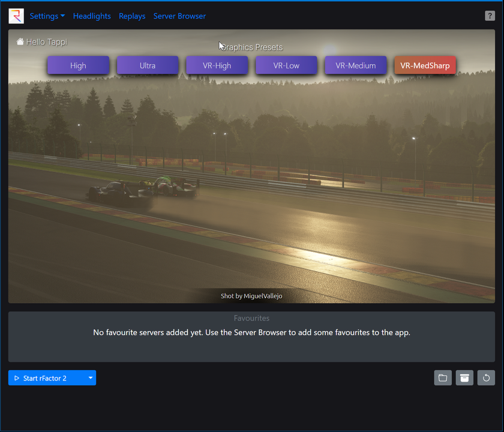
Task: Click the Hello Tappi greeting text
Action: click(x=47, y=42)
